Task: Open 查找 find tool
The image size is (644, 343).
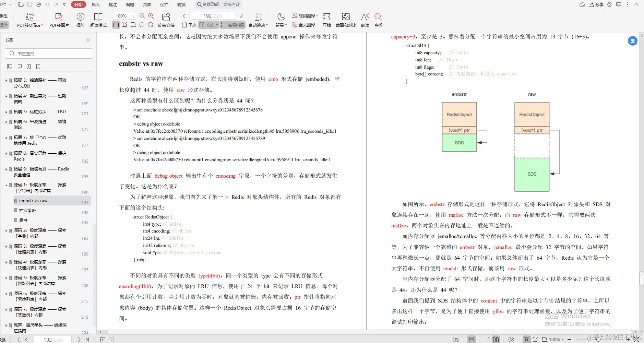Action: tap(378, 20)
